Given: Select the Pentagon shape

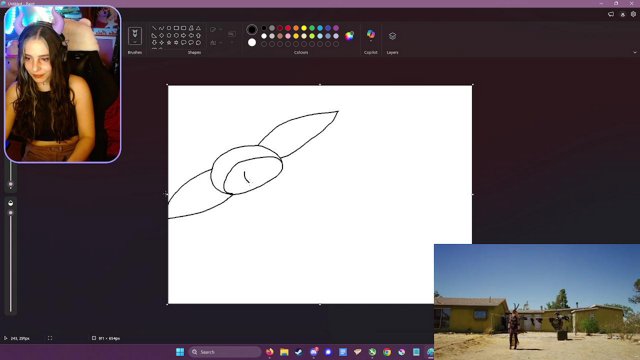Looking at the screenshot, I should [169, 36].
